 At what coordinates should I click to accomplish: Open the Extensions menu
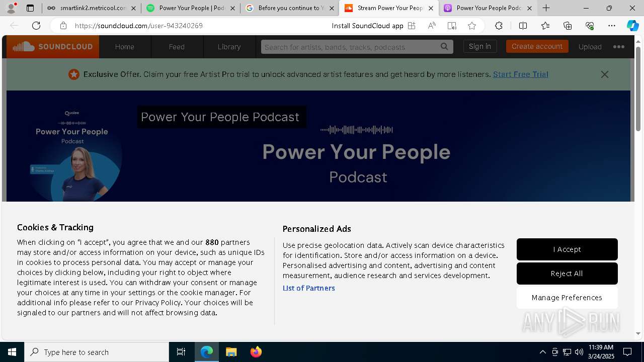(499, 26)
